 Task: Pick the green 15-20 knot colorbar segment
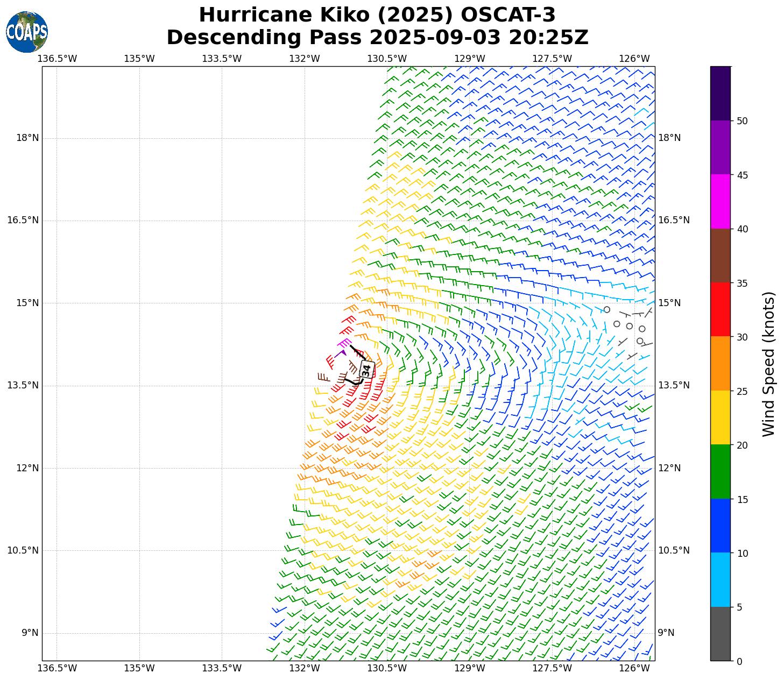720,471
